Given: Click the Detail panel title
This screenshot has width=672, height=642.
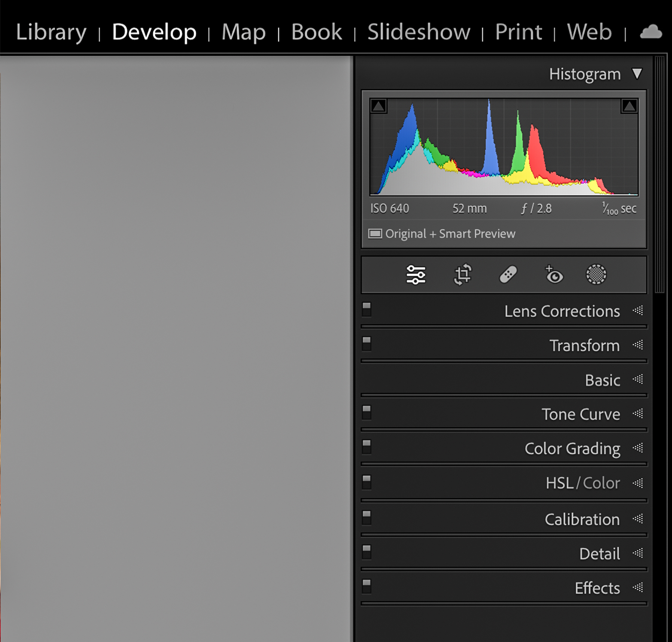Looking at the screenshot, I should [x=599, y=554].
